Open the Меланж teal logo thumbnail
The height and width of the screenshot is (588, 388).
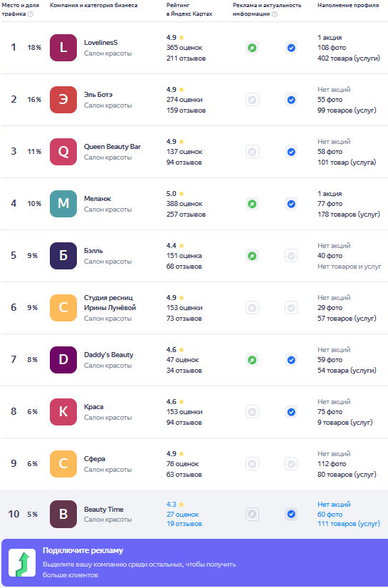pos(63,204)
